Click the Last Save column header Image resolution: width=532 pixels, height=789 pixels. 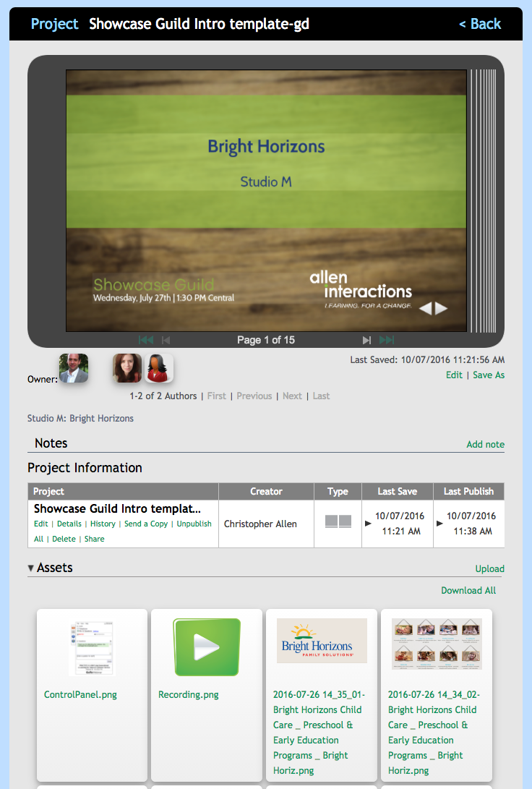pyautogui.click(x=398, y=492)
